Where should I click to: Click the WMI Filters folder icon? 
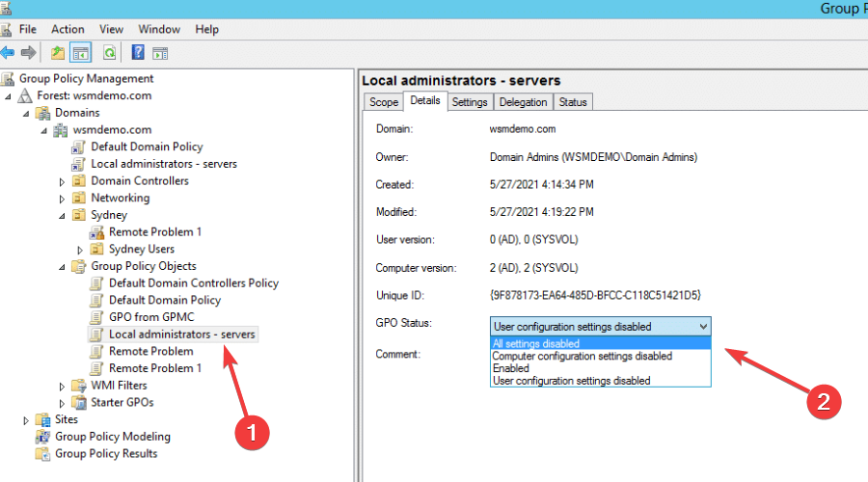tap(79, 386)
